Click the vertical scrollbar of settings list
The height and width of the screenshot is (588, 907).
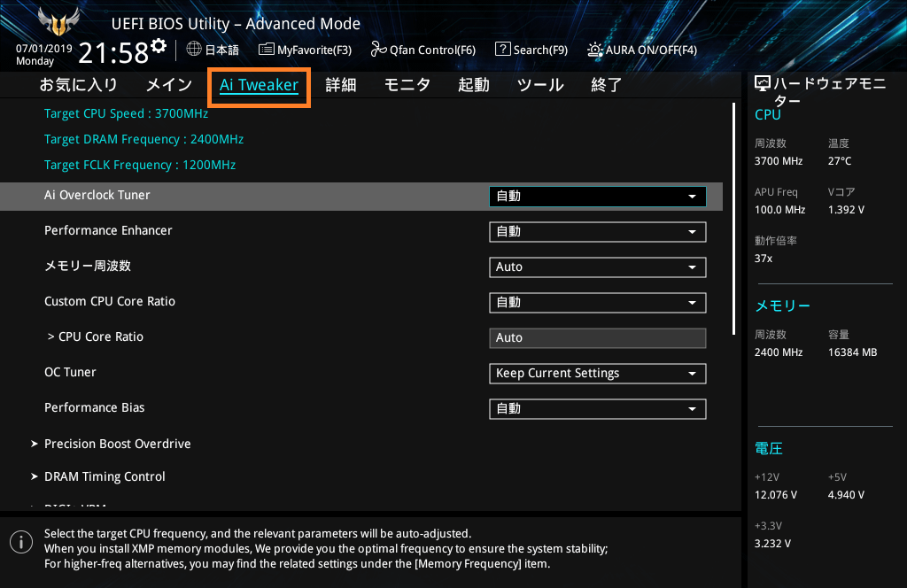point(733,220)
